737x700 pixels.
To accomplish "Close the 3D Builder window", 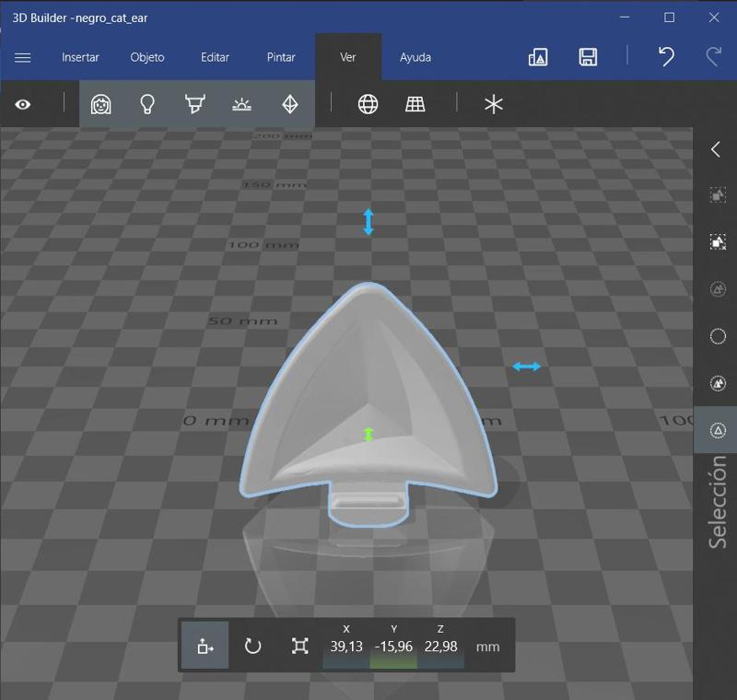I will click(714, 17).
